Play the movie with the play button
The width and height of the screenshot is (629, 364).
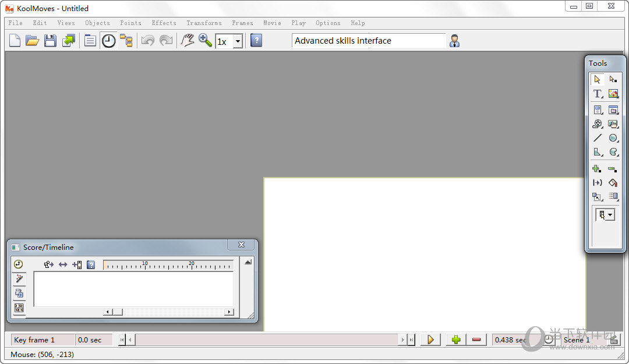tap(430, 340)
